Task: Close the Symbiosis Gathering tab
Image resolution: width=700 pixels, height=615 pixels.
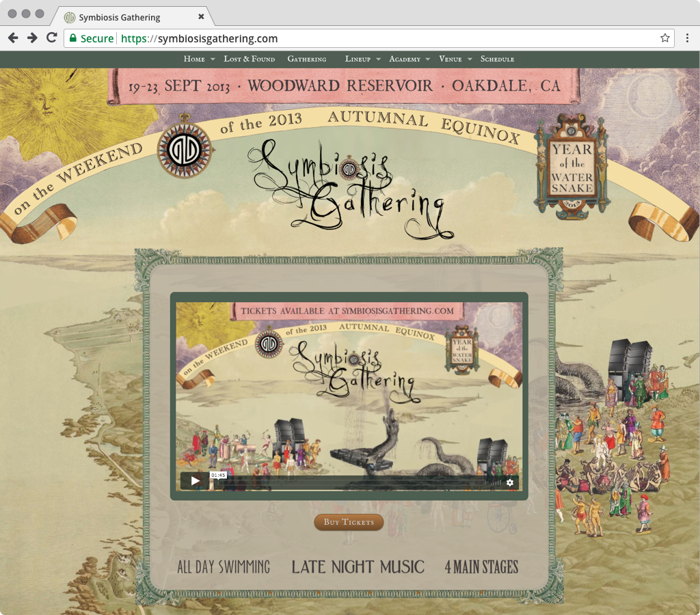Action: (x=201, y=16)
